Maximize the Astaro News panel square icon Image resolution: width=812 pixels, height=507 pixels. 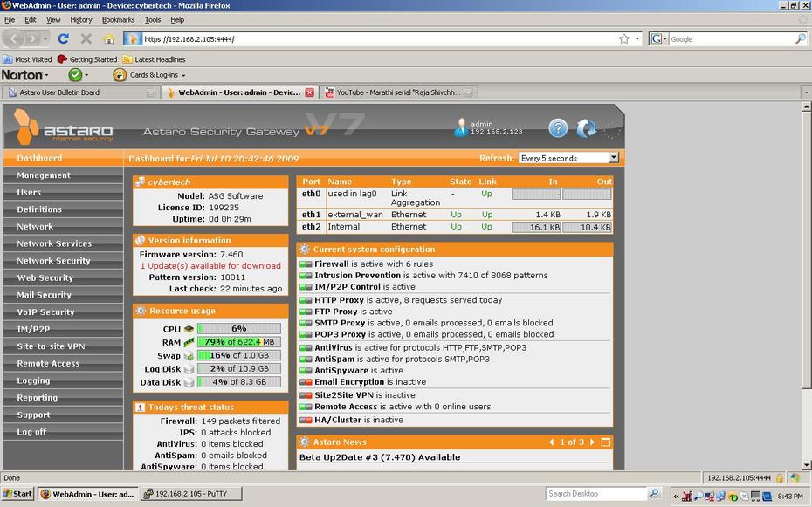click(605, 442)
